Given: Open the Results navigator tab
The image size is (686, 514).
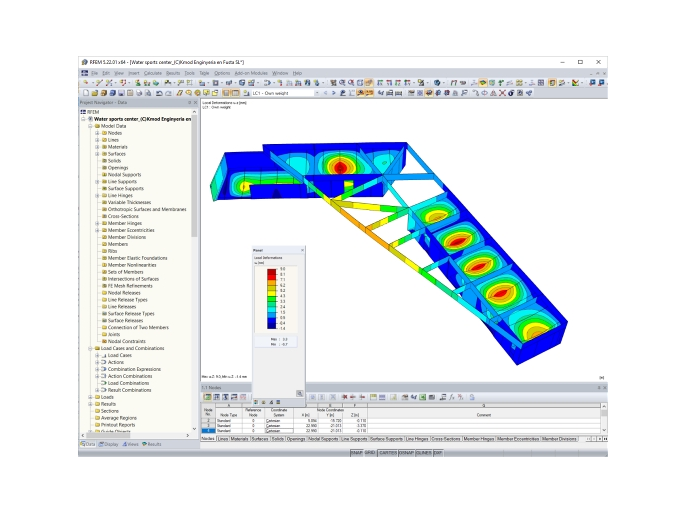Looking at the screenshot, I should tap(152, 444).
